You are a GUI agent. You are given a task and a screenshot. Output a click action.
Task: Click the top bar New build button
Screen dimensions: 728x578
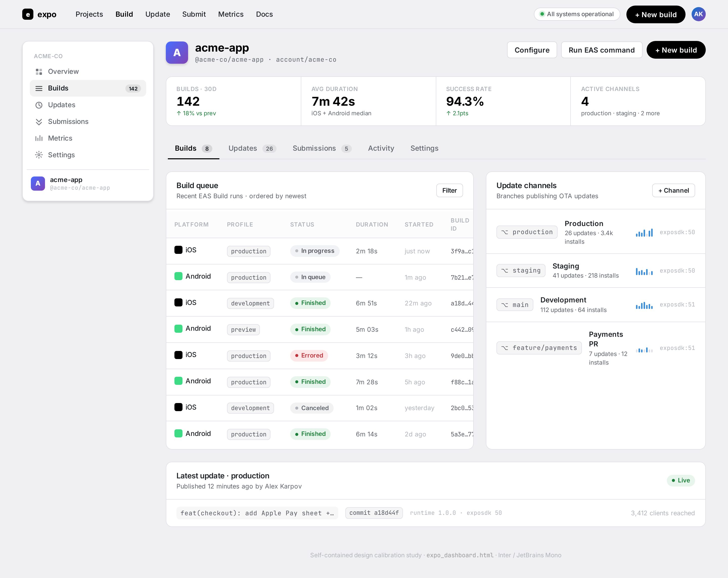(x=656, y=14)
